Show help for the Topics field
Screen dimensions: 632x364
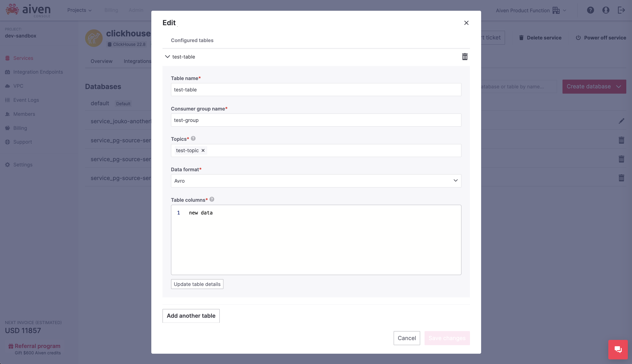pyautogui.click(x=193, y=139)
